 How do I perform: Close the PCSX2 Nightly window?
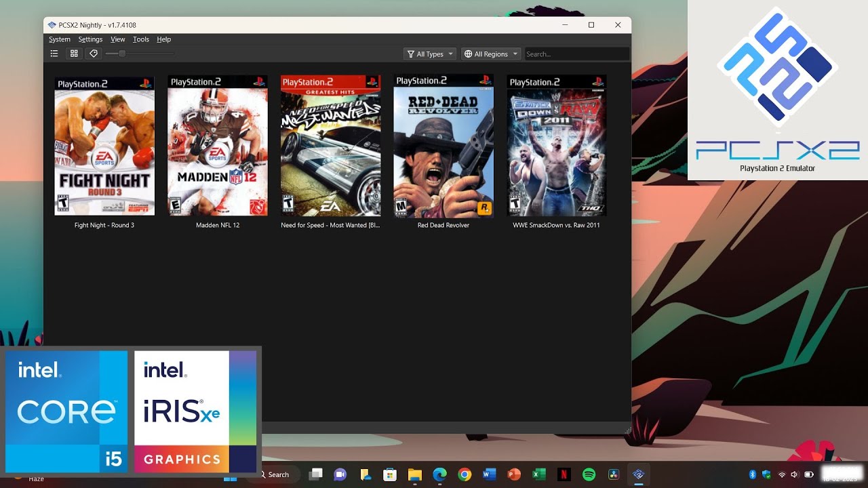click(x=618, y=25)
